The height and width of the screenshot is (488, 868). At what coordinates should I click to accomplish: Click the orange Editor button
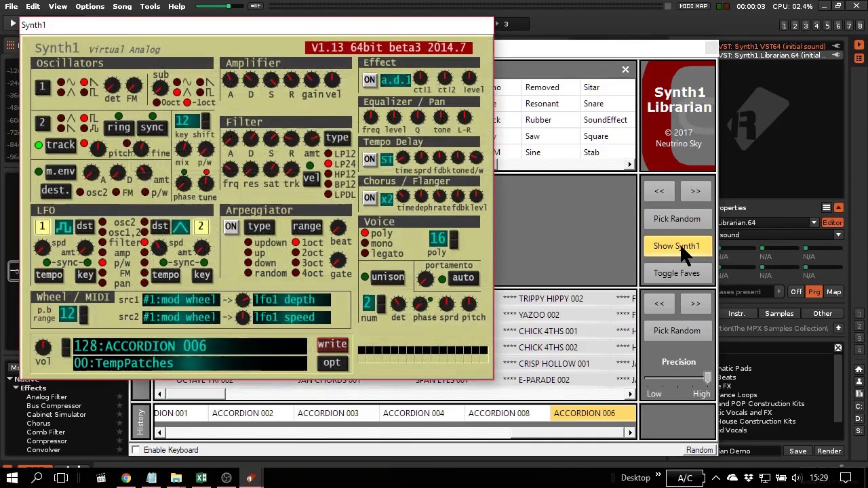832,222
